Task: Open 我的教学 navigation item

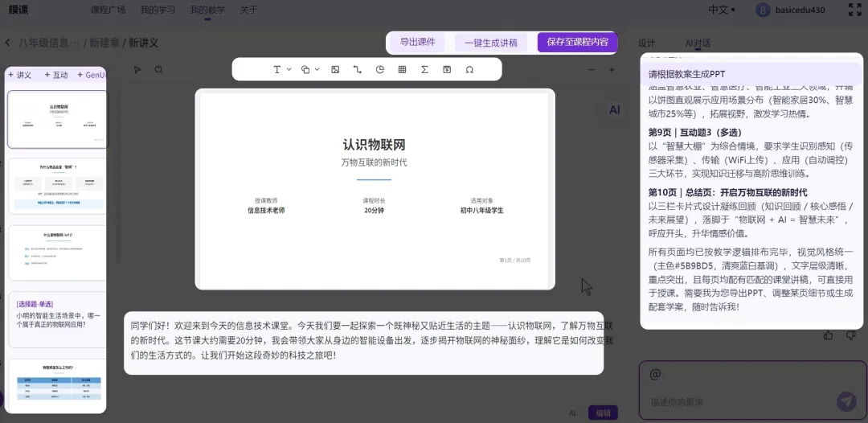Action: [x=207, y=10]
